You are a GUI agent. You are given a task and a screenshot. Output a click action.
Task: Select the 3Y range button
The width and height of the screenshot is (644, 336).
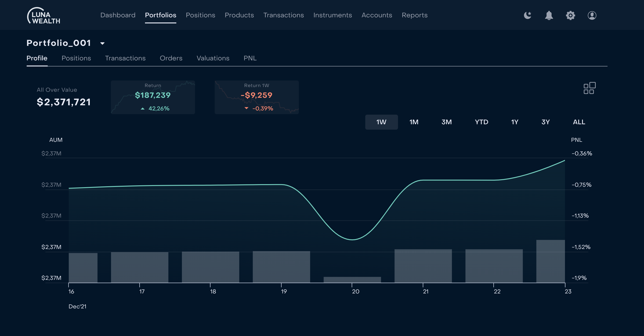[x=545, y=122]
